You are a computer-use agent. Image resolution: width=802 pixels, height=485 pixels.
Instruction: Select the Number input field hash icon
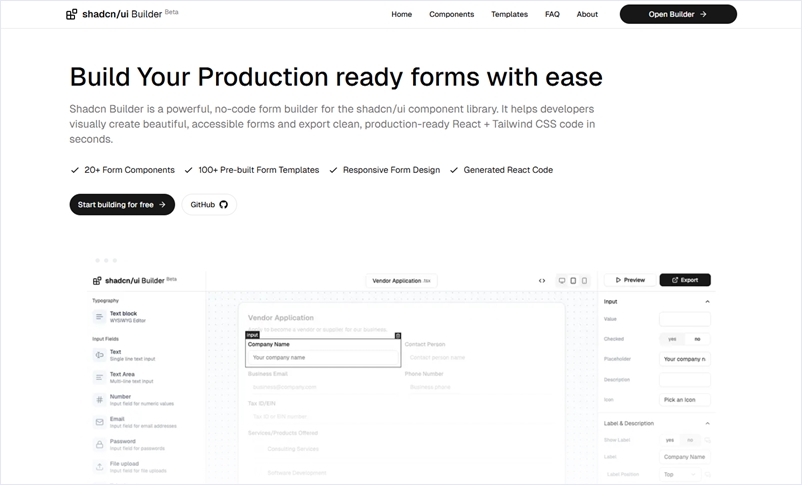point(99,399)
